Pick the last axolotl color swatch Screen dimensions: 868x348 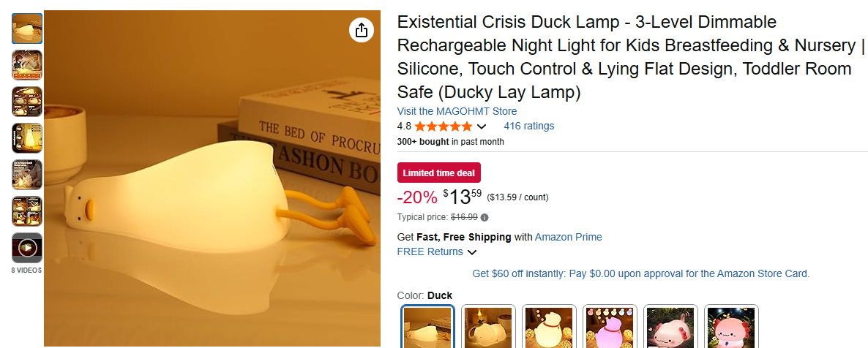[x=732, y=326]
